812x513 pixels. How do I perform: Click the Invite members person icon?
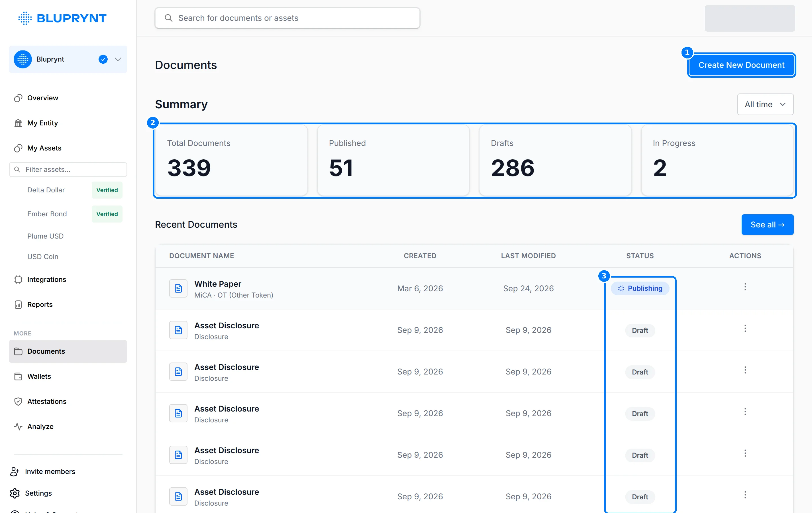pyautogui.click(x=15, y=471)
